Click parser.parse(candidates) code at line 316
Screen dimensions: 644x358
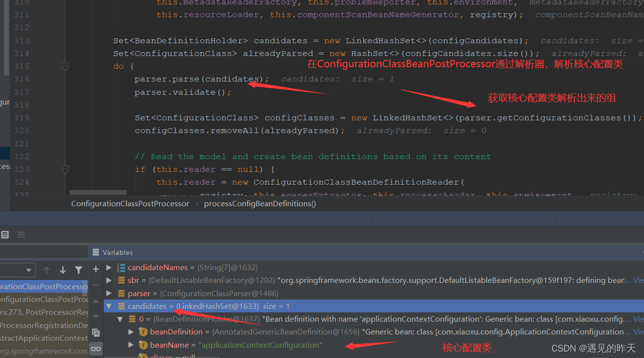[x=202, y=79]
